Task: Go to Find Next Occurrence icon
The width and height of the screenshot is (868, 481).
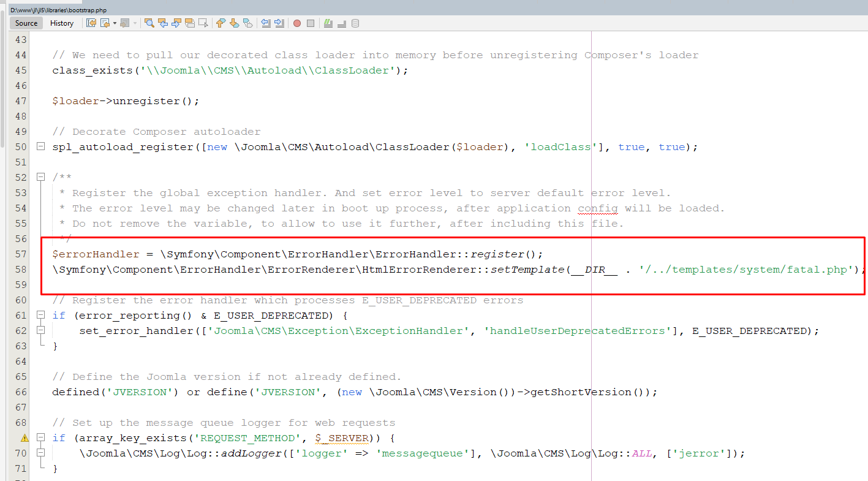Action: (x=176, y=23)
